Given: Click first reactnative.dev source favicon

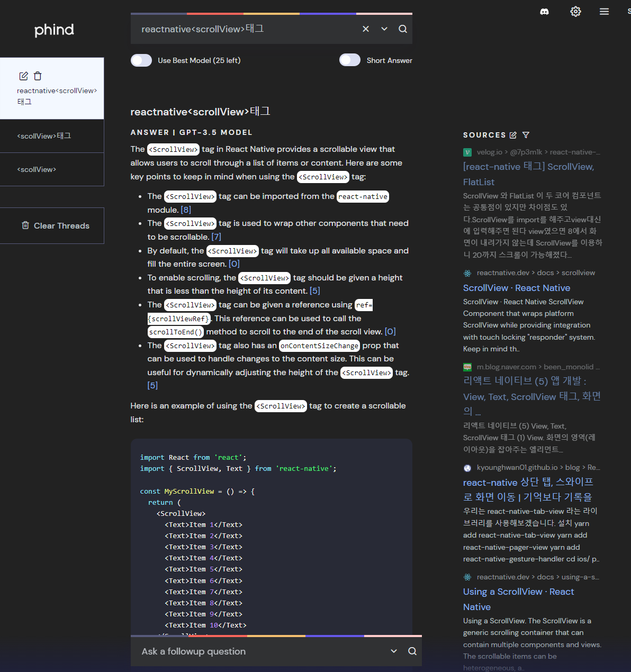Looking at the screenshot, I should click(467, 273).
